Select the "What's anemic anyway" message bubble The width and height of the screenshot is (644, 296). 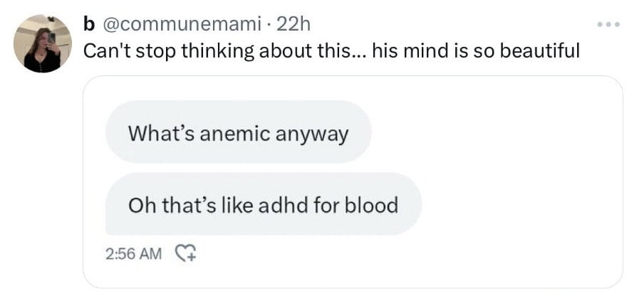click(x=238, y=132)
